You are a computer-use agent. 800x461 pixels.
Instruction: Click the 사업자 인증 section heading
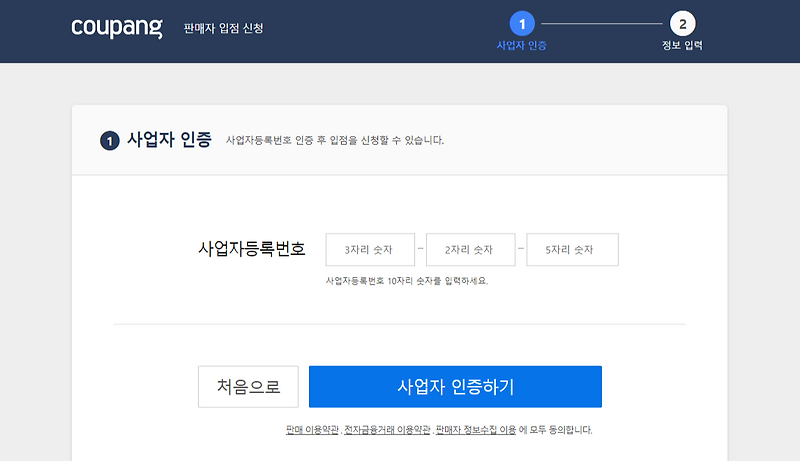click(x=169, y=139)
